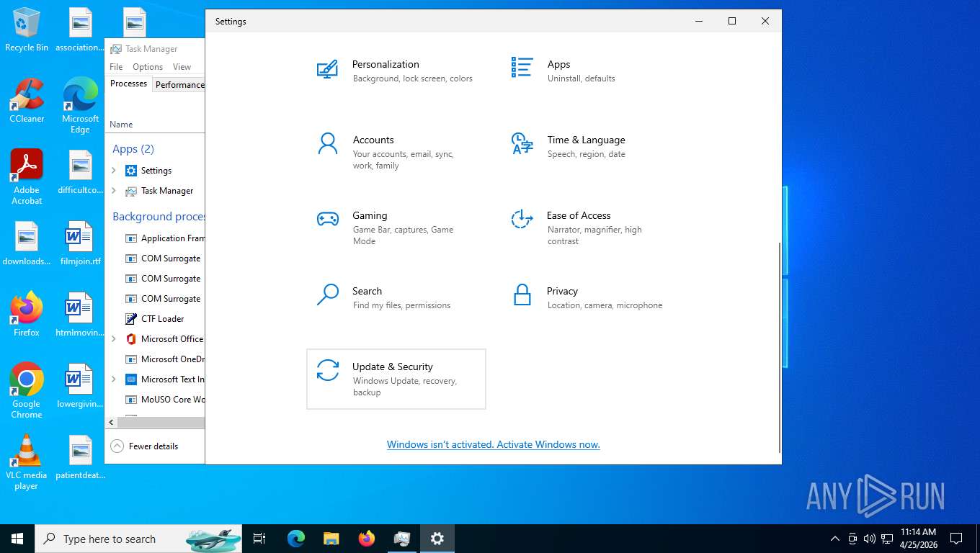
Task: Open Personalization settings icon
Action: click(328, 70)
